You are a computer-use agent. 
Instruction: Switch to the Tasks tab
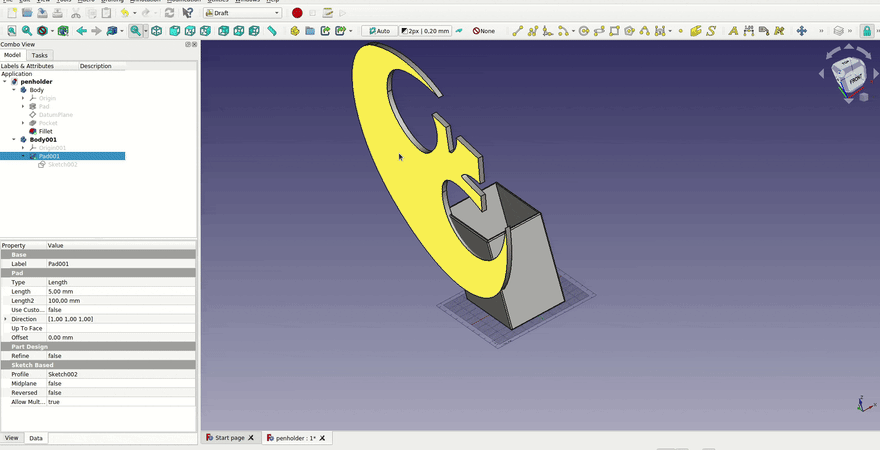(x=39, y=55)
